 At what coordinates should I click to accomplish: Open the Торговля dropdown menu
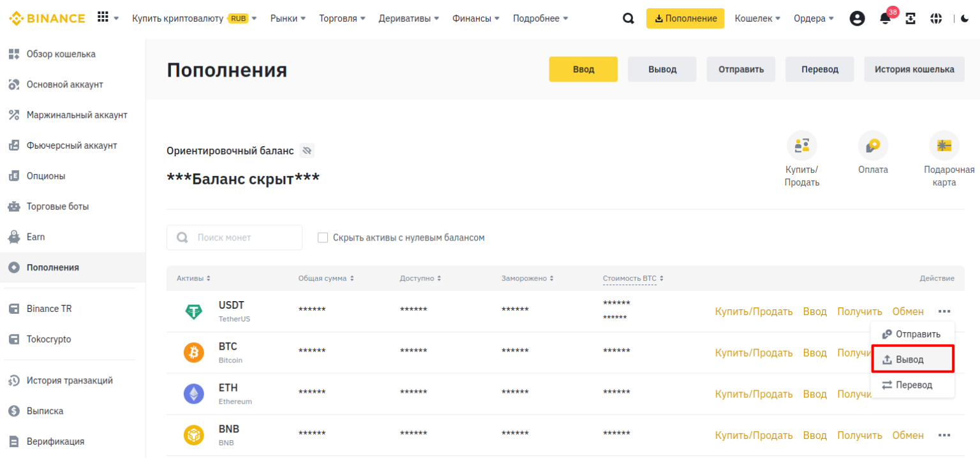tap(342, 18)
